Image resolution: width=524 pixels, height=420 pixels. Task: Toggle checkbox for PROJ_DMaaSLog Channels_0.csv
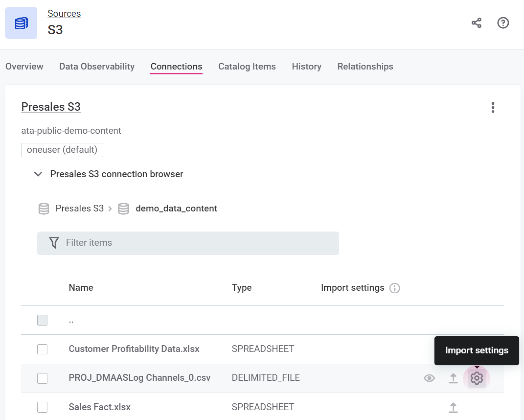[x=42, y=378]
